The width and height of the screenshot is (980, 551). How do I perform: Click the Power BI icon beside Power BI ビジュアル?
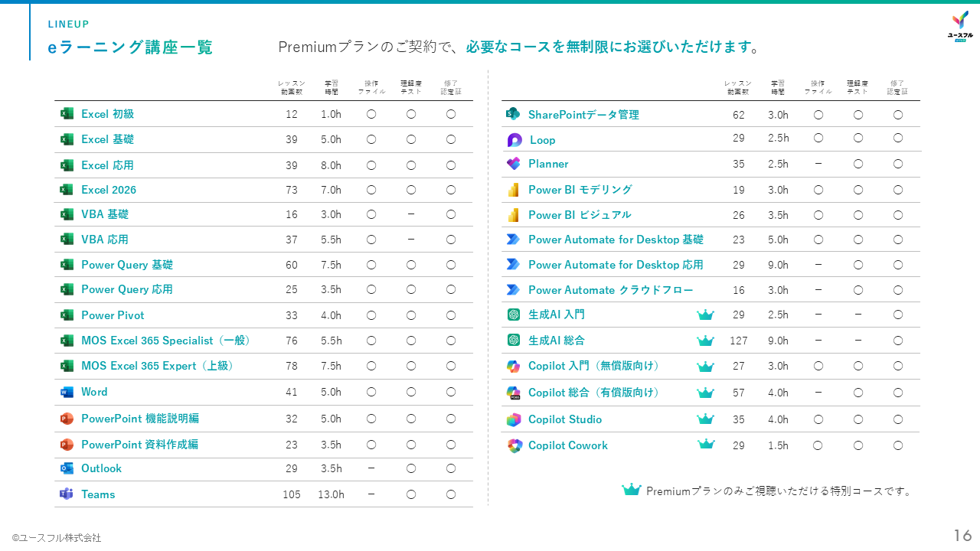point(513,215)
